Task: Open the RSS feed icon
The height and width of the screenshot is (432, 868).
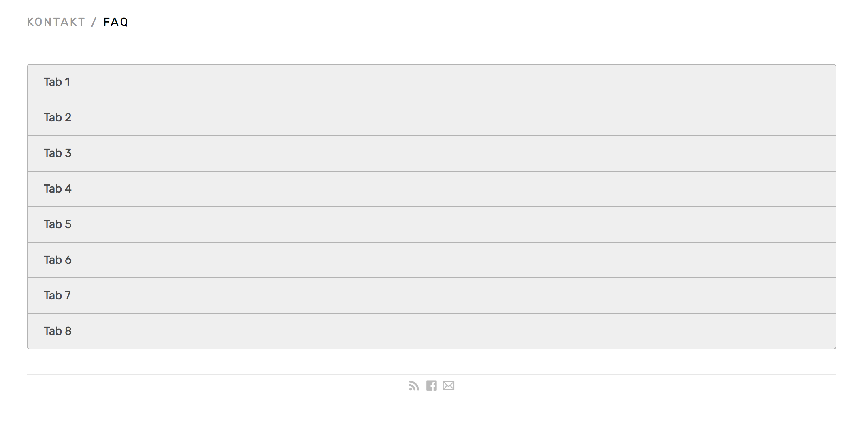Action: coord(414,386)
